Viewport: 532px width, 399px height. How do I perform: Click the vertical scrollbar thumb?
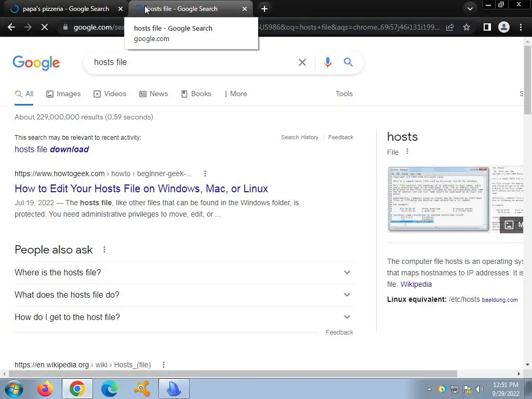pyautogui.click(x=527, y=79)
